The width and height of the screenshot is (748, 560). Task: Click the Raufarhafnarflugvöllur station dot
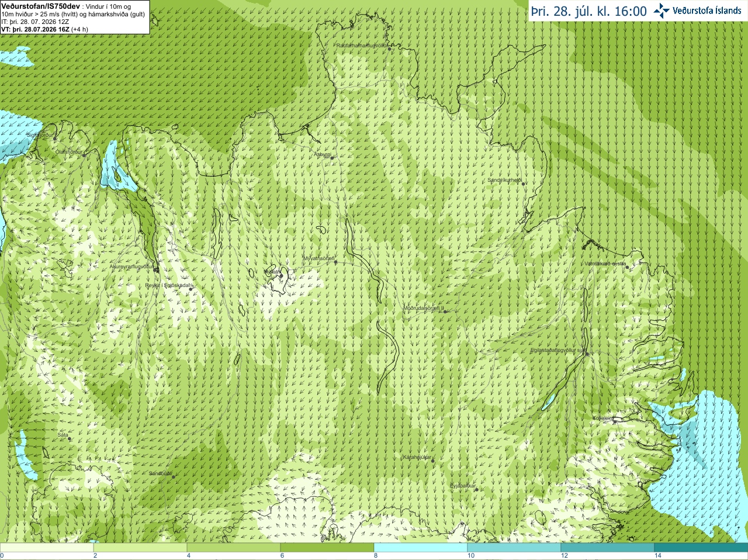coord(389,49)
